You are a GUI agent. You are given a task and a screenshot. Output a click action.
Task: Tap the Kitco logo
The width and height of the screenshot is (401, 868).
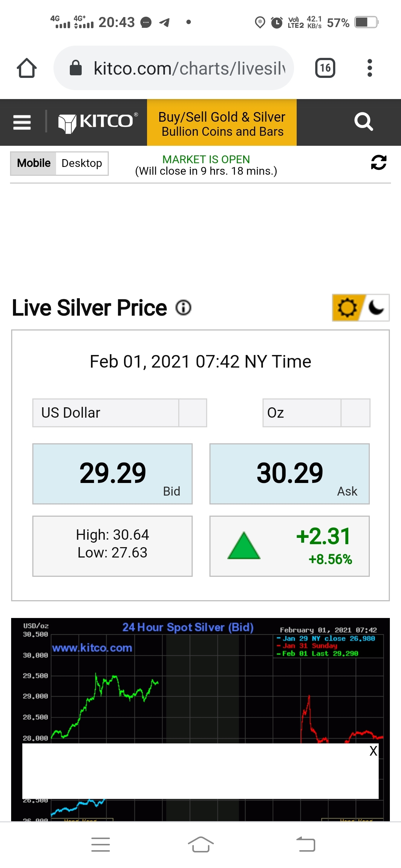click(x=98, y=122)
